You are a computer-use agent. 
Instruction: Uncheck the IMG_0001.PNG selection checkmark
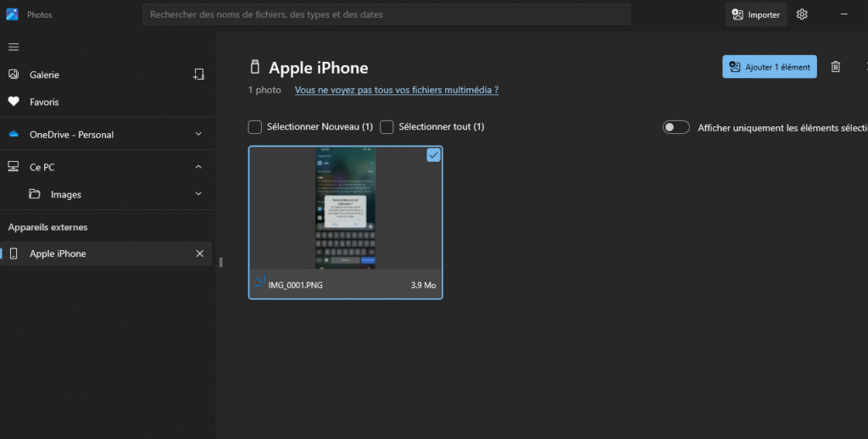(433, 156)
